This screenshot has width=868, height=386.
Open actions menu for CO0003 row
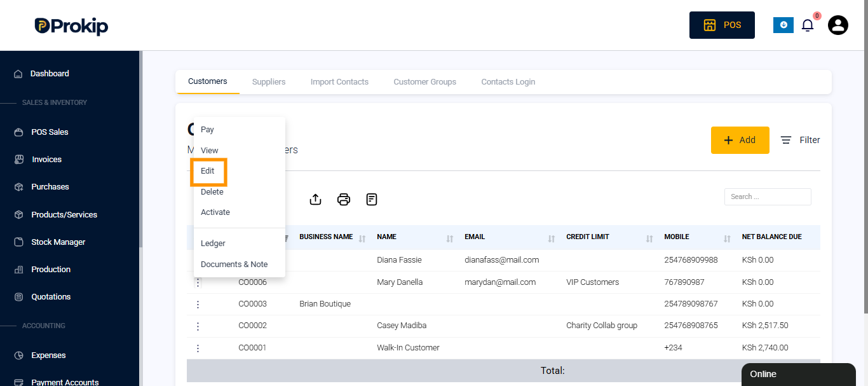[198, 305]
